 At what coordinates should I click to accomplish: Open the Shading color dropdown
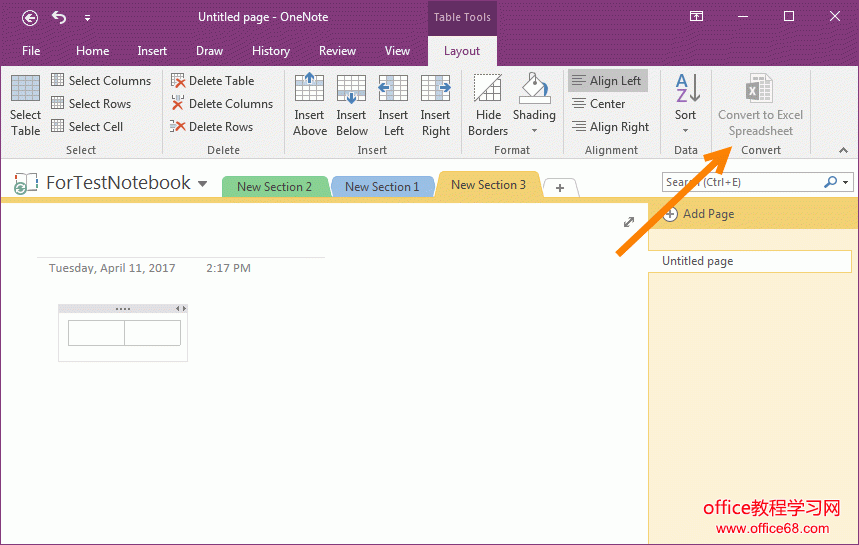coord(534,130)
